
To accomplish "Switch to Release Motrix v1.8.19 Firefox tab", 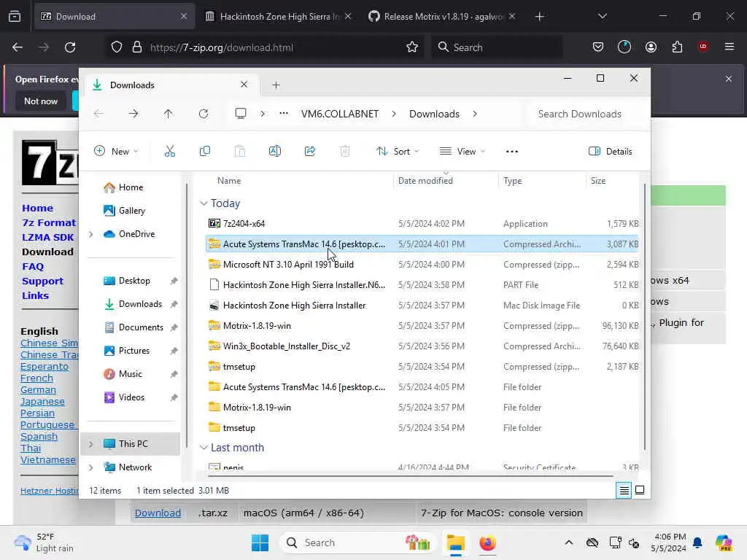I will pos(442,17).
